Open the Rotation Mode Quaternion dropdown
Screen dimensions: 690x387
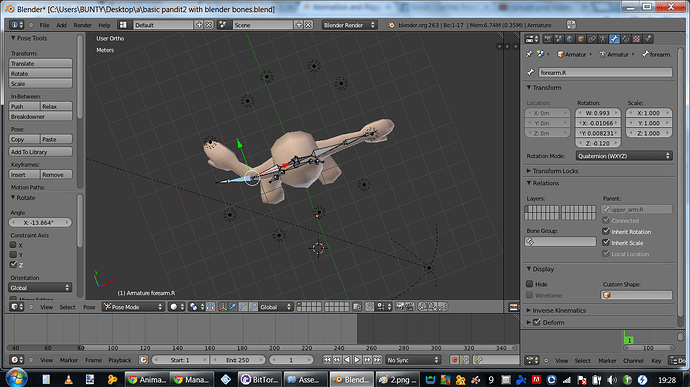point(624,156)
